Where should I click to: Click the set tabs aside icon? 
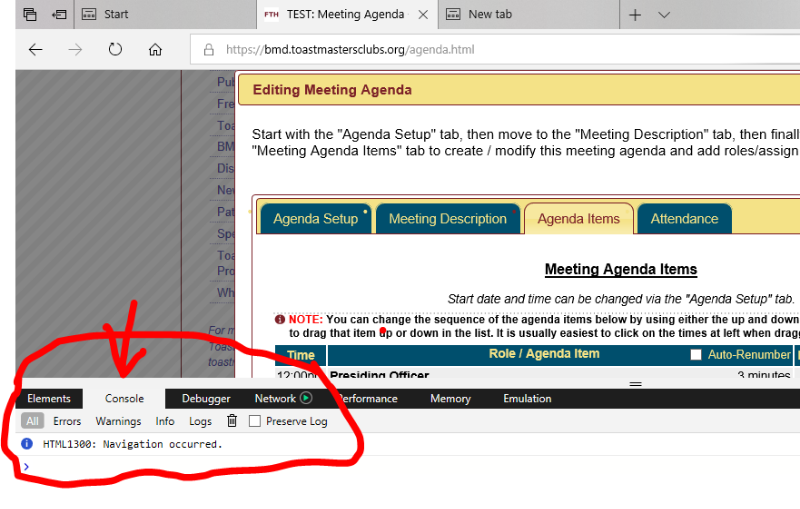pos(60,15)
